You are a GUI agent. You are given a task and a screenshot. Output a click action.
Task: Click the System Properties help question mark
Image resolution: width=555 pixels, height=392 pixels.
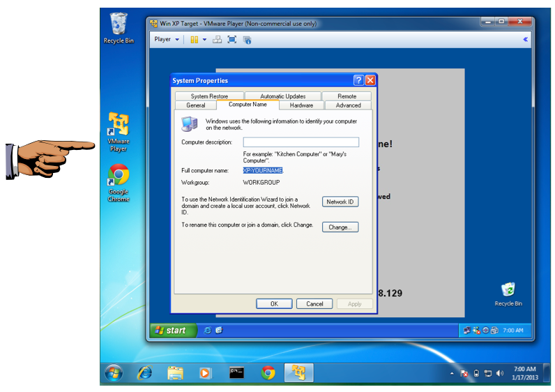(358, 80)
